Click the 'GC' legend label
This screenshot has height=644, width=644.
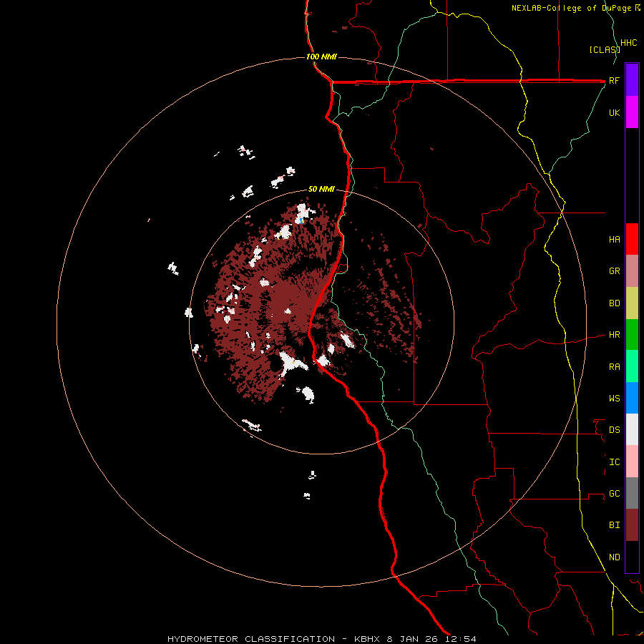tap(614, 494)
